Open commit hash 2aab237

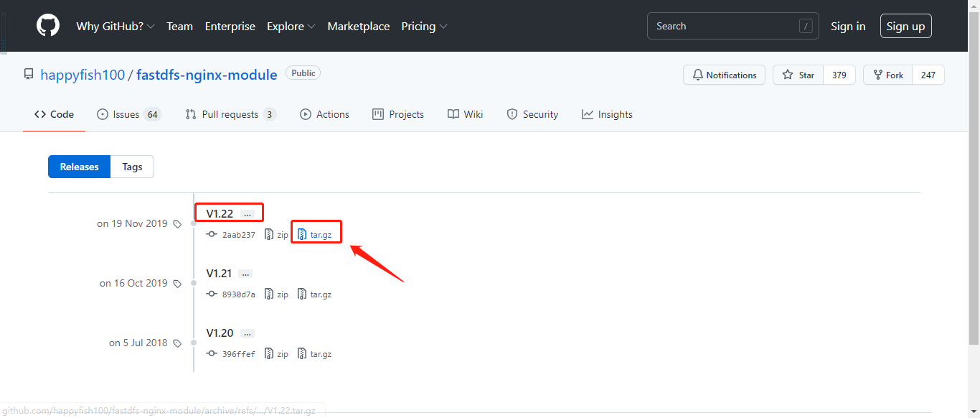(239, 235)
